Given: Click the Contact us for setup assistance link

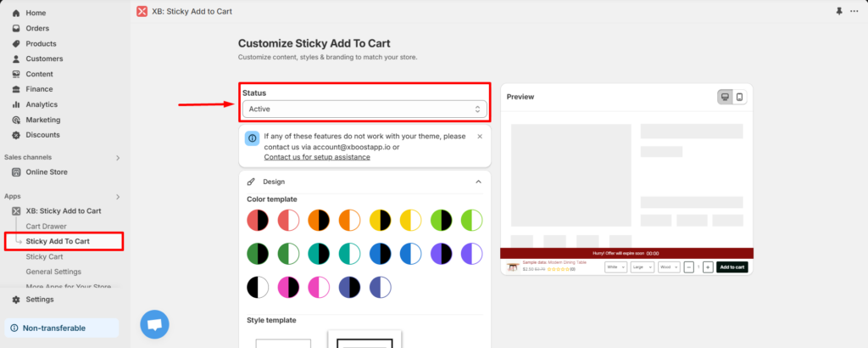Looking at the screenshot, I should pos(317,157).
